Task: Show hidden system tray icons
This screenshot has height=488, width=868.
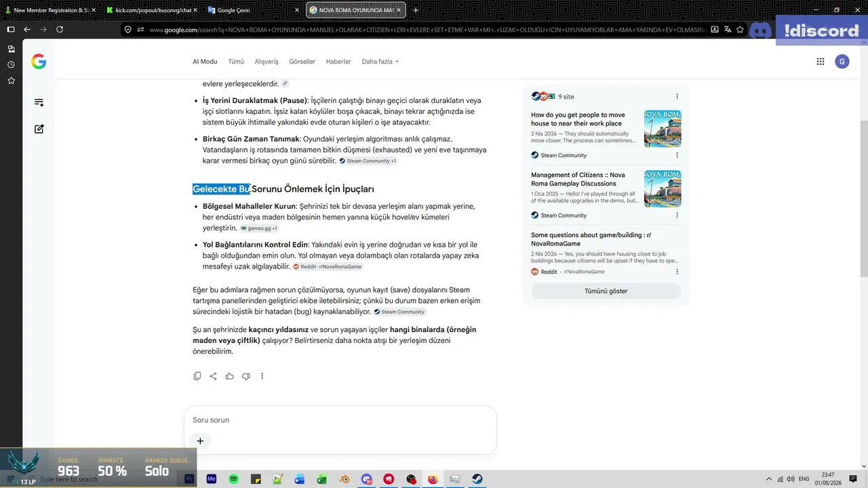Action: click(769, 479)
